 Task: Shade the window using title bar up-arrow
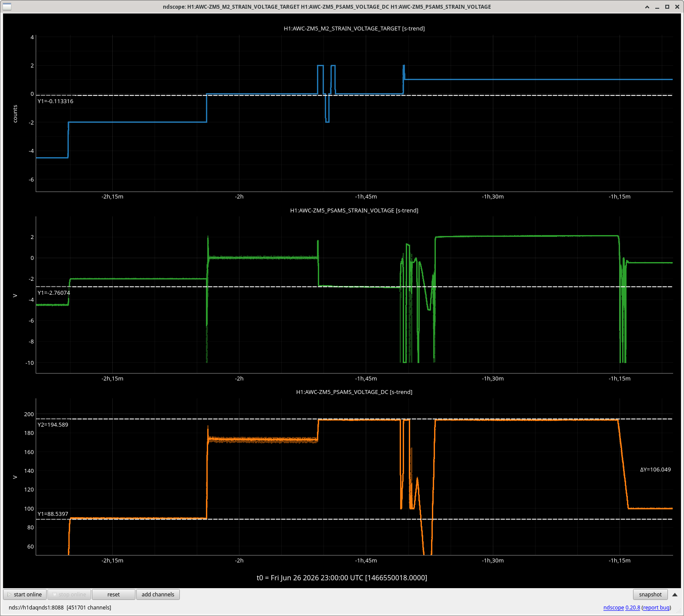click(647, 7)
